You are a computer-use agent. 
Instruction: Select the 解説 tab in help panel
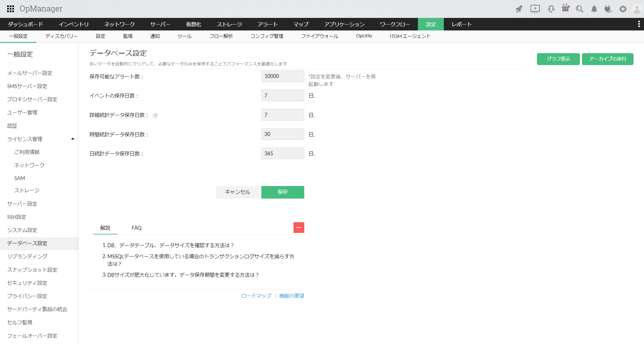click(x=105, y=228)
